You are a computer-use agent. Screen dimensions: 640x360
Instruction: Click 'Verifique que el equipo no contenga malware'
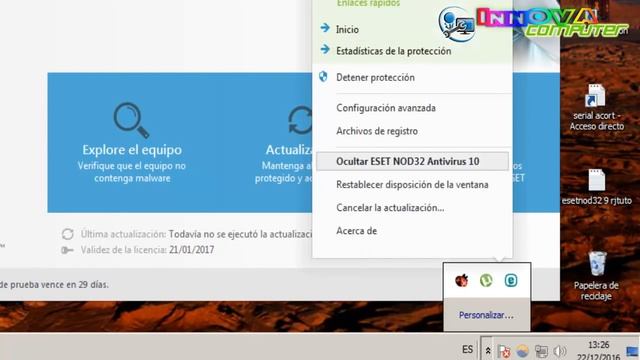[132, 172]
